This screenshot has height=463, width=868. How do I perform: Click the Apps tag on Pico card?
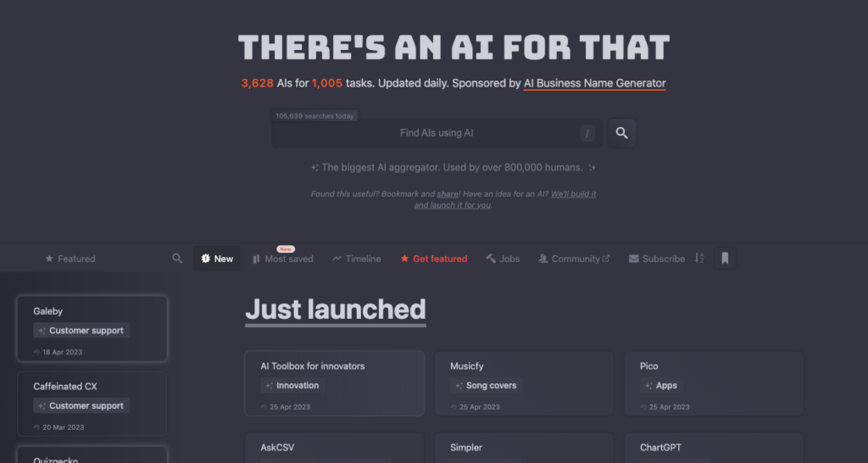(x=661, y=386)
